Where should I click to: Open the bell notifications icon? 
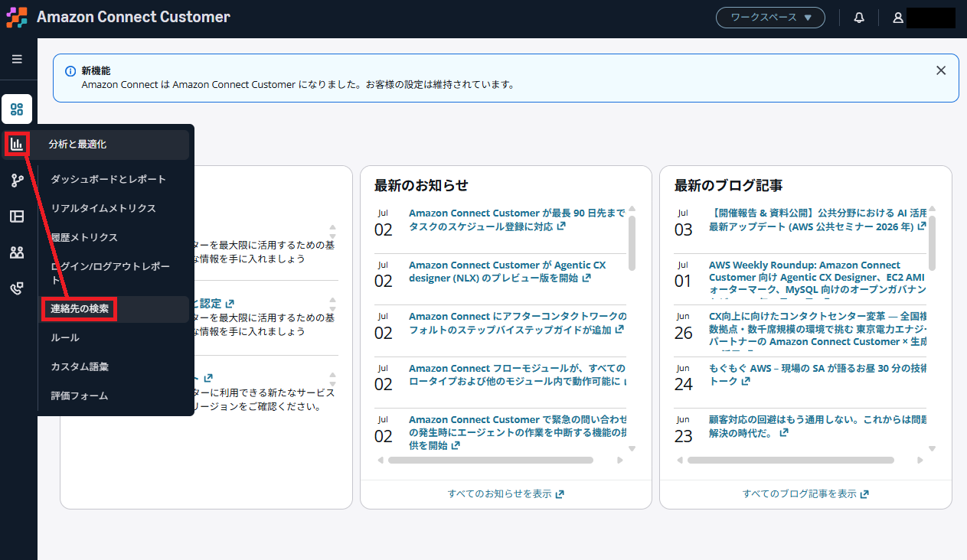859,18
